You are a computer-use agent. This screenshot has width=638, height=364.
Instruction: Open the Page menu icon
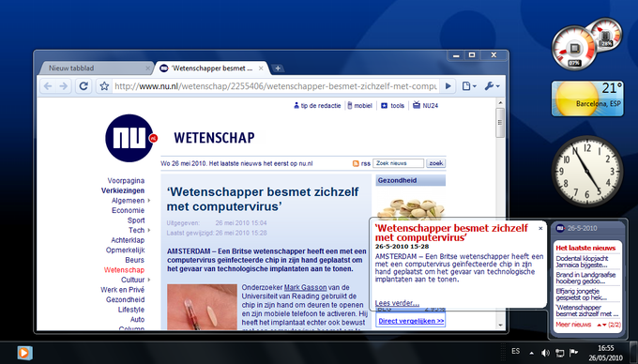click(469, 86)
